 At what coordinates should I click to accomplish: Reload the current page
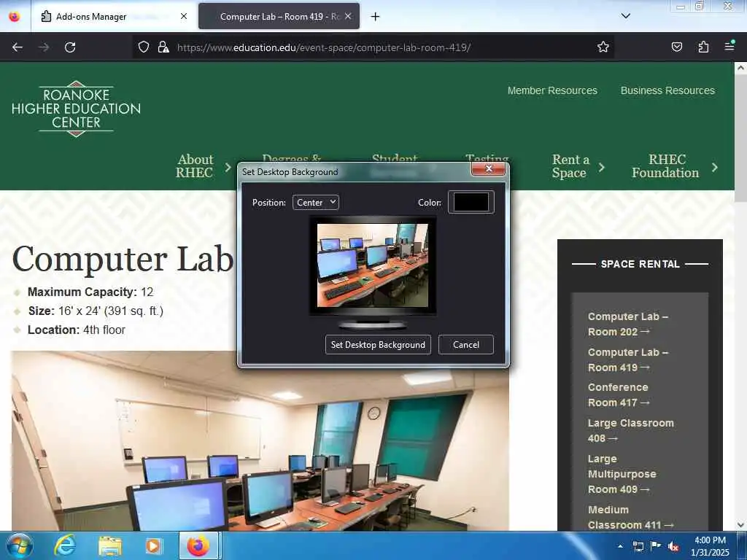(70, 47)
